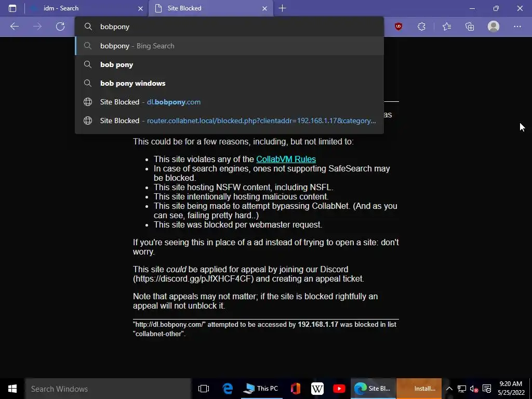
Task: Open the uBlock Origin extension icon
Action: [398, 26]
